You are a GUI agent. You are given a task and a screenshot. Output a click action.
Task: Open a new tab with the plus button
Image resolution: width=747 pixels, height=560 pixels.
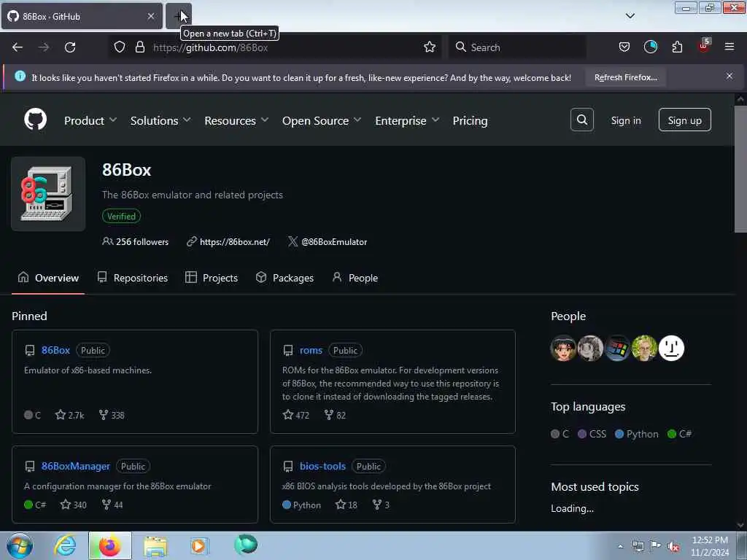point(179,16)
